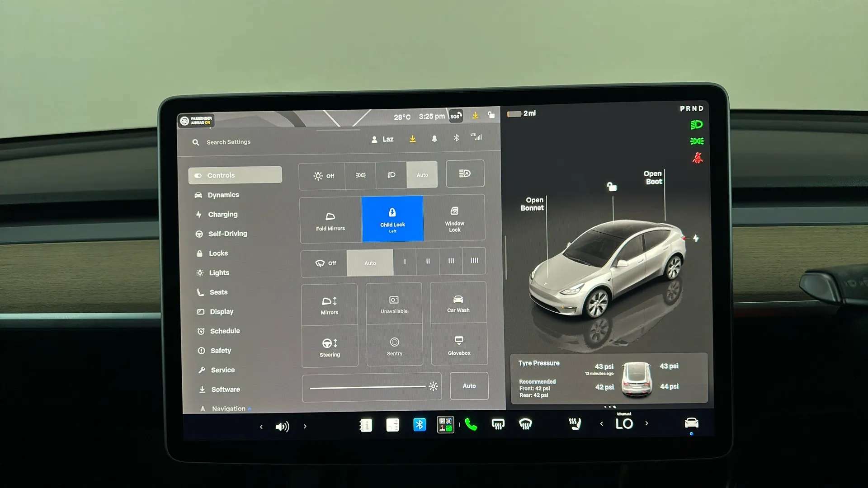Select wiper speed IIII

474,260
